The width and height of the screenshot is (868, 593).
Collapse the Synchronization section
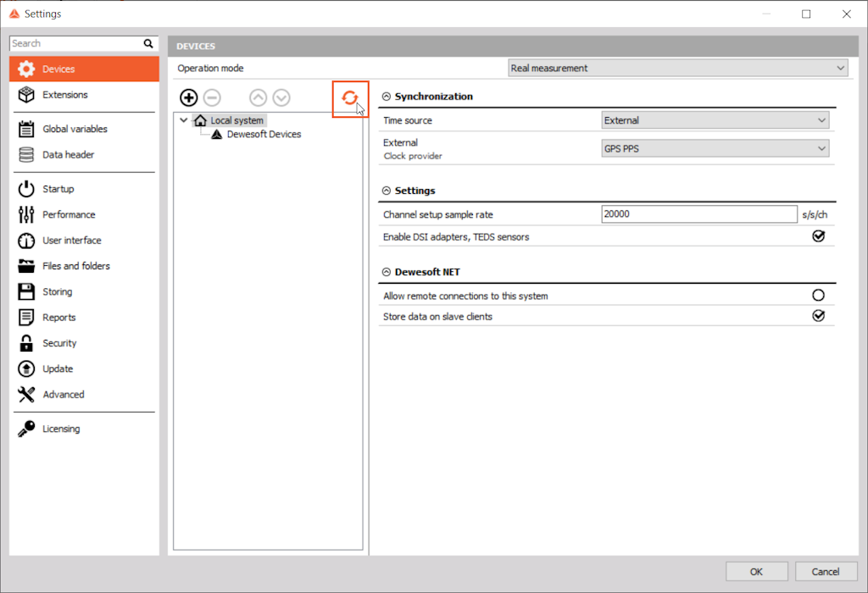(387, 97)
